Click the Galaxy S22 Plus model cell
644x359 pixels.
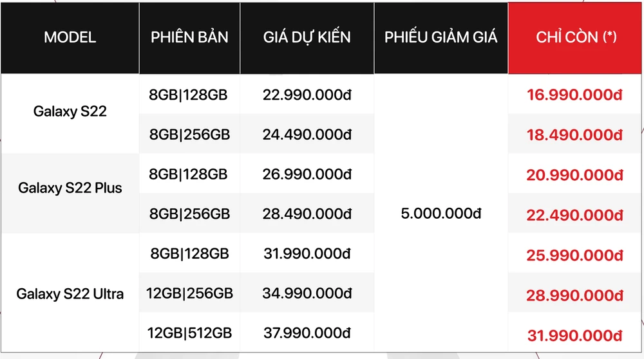[x=70, y=189]
